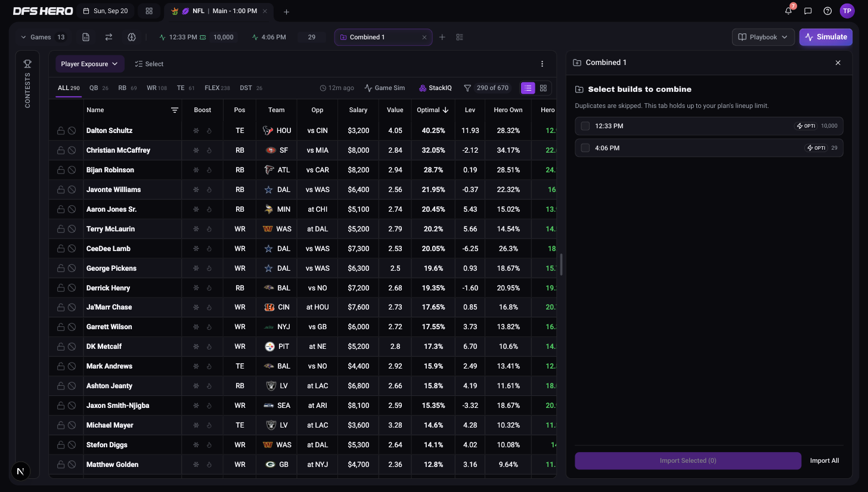Click the brain icon in the builds toolbar
868x492 pixels.
pyautogui.click(x=132, y=37)
